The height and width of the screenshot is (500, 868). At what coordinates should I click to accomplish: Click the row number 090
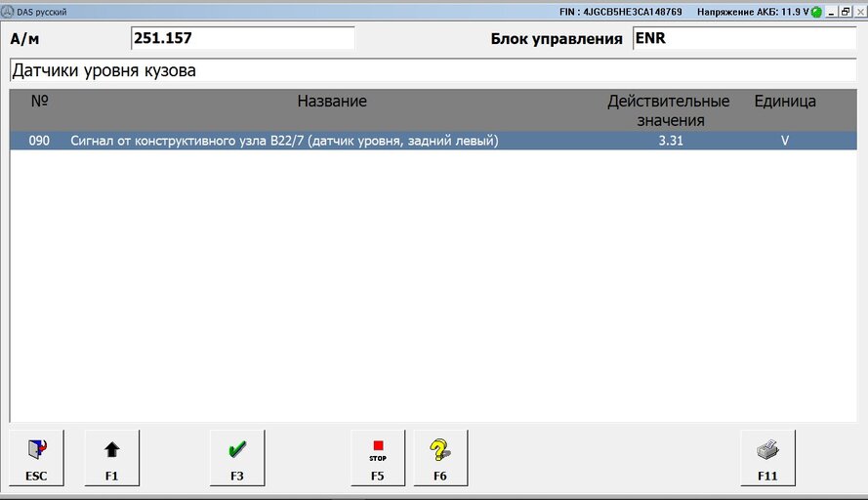[x=39, y=141]
